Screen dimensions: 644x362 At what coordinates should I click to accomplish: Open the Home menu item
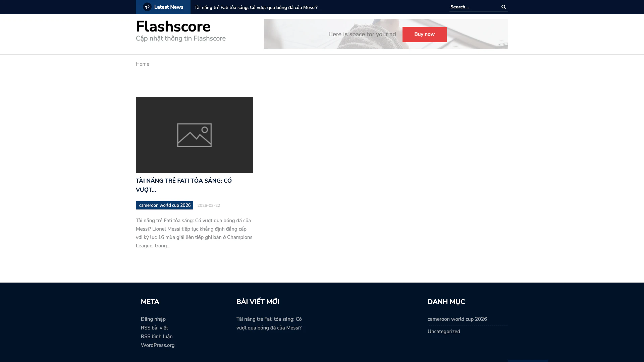coord(143,64)
